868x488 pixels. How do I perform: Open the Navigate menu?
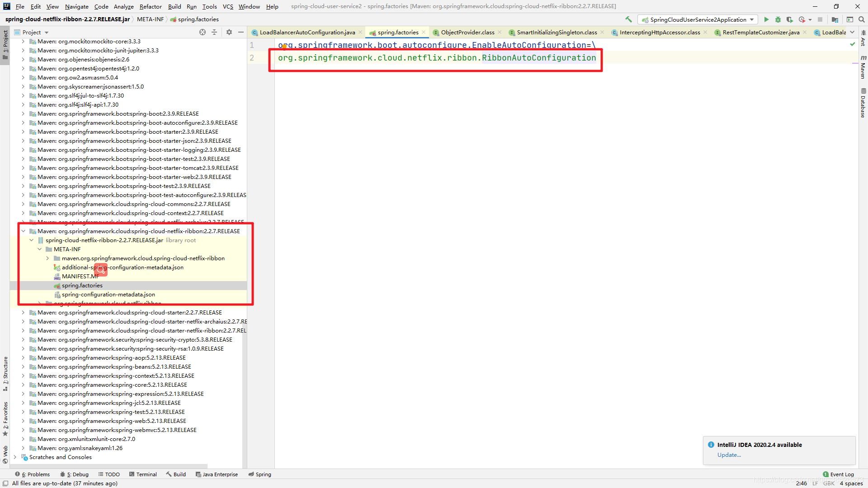coord(76,6)
